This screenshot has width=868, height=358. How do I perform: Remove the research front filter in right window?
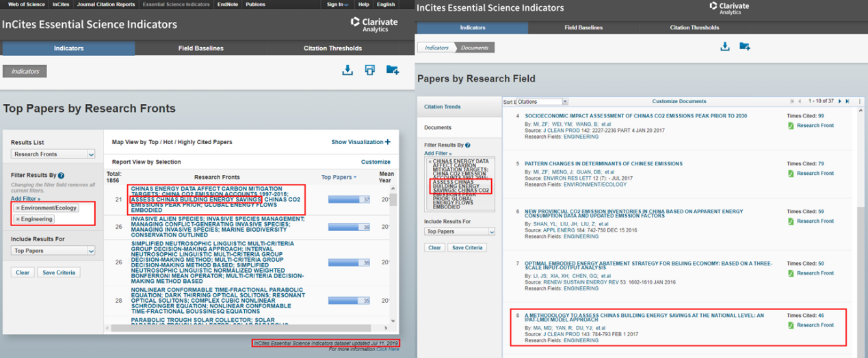[x=430, y=162]
